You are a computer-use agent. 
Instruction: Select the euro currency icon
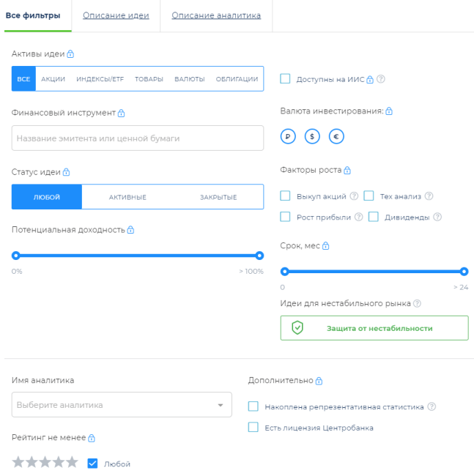point(336,136)
